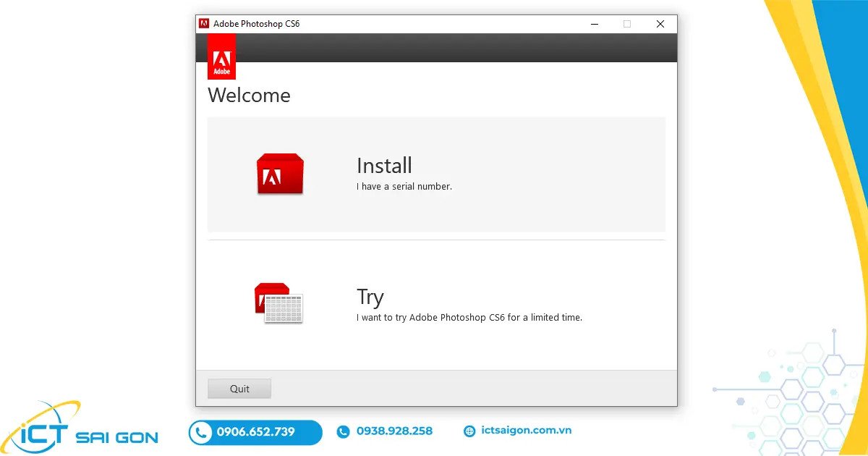The image size is (868, 456).
Task: Click the phone icon beside 0938.928.258
Action: 343,431
